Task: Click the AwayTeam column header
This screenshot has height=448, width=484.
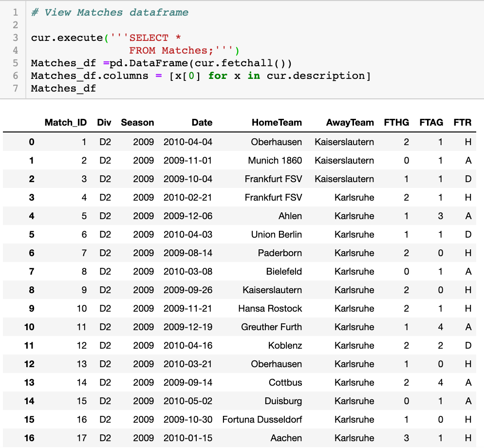Action: 350,123
